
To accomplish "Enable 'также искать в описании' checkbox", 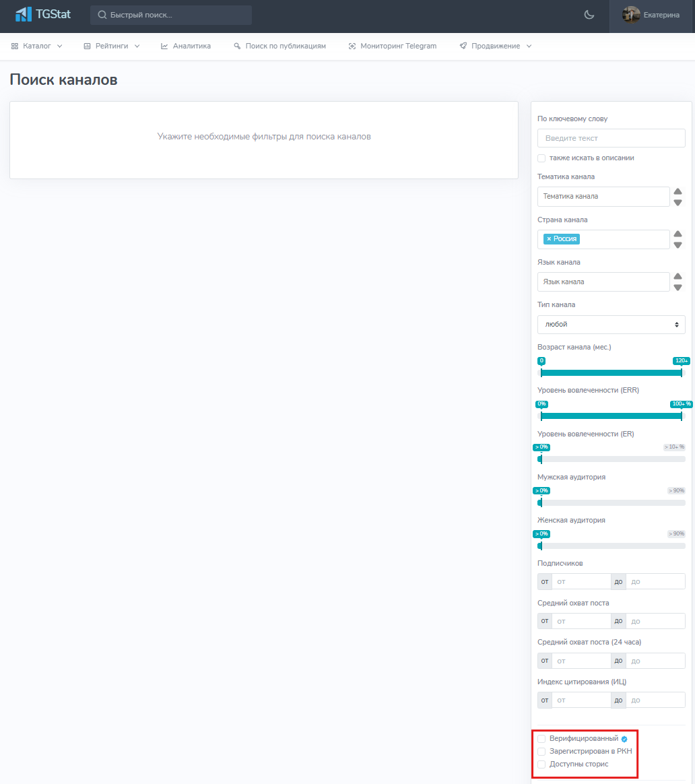I will point(541,158).
